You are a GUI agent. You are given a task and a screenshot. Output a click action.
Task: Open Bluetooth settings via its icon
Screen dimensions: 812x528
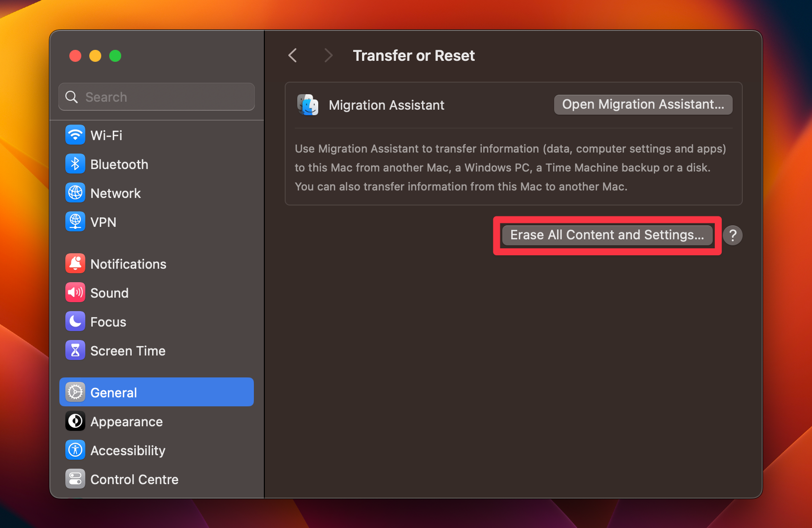(75, 164)
